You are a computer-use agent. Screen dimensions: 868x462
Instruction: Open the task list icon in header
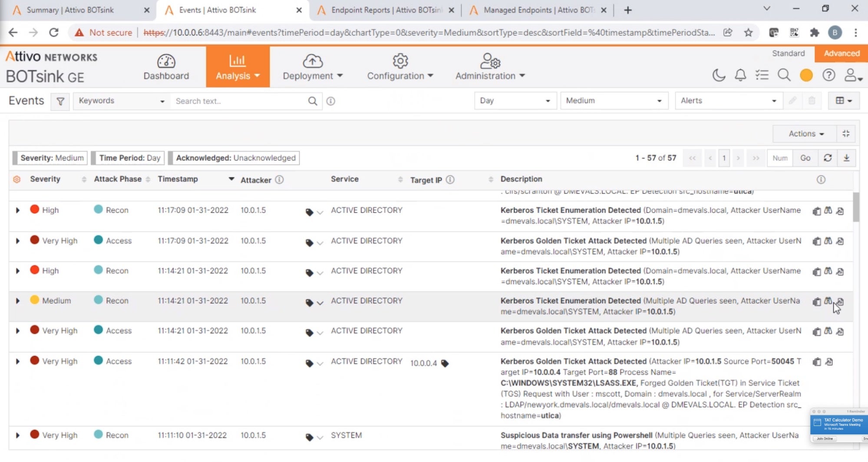tap(762, 75)
